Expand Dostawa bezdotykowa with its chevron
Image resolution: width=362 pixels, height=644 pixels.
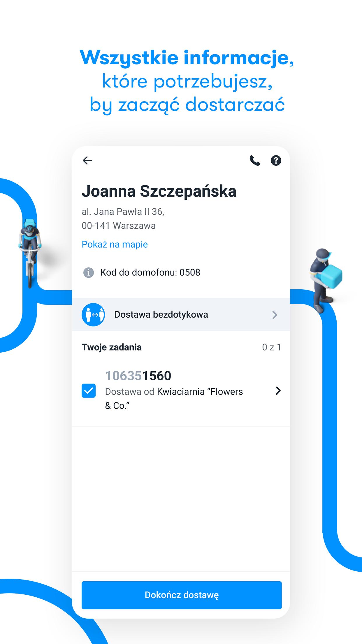point(275,315)
